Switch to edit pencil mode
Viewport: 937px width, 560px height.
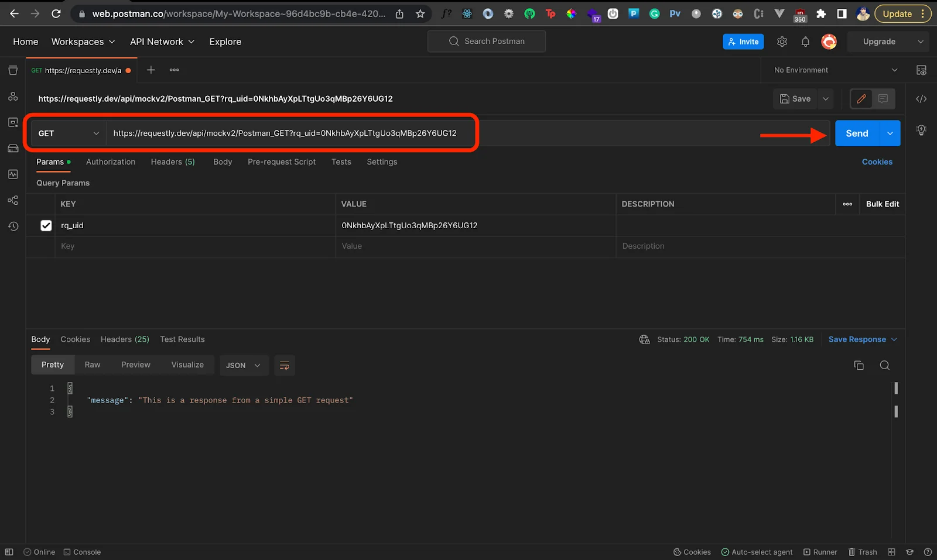coord(861,99)
